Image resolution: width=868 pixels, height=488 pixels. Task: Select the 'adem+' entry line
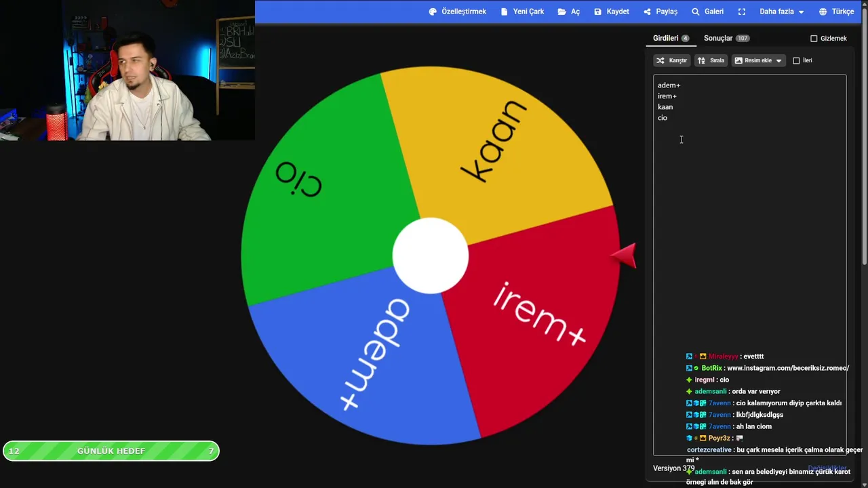point(669,85)
